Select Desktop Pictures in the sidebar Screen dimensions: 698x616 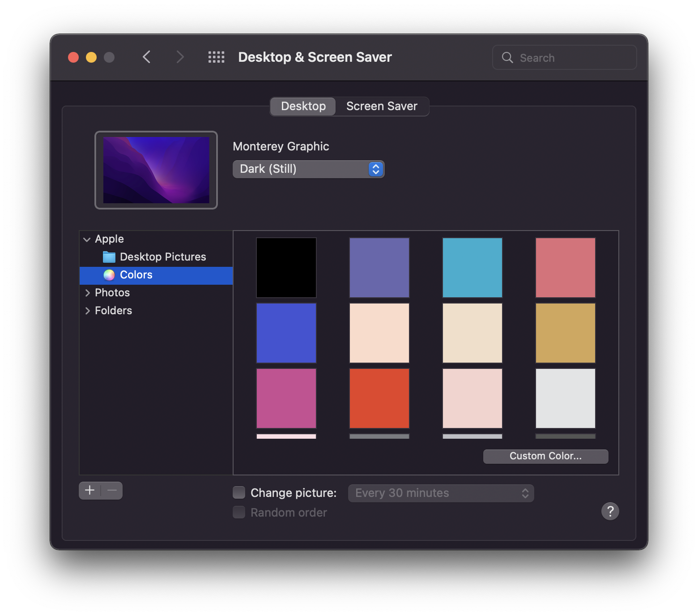coord(156,257)
